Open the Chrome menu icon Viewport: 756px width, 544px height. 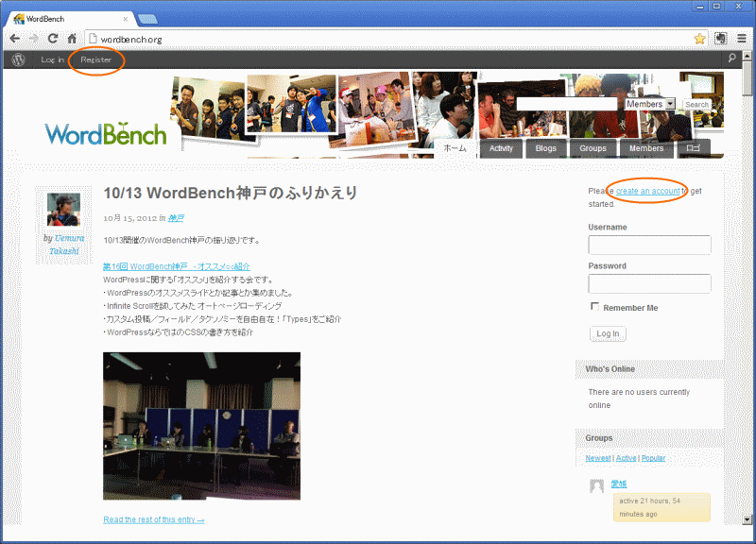(x=742, y=39)
